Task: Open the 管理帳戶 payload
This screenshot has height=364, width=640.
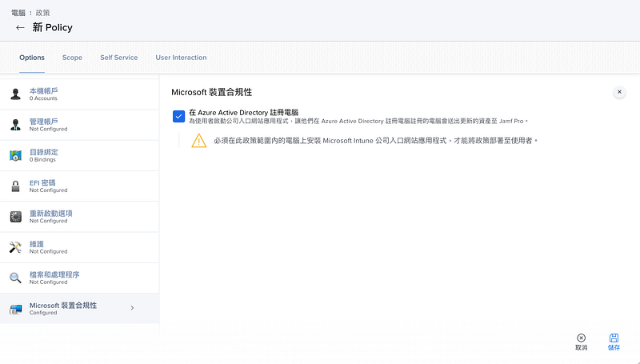Action: point(79,125)
